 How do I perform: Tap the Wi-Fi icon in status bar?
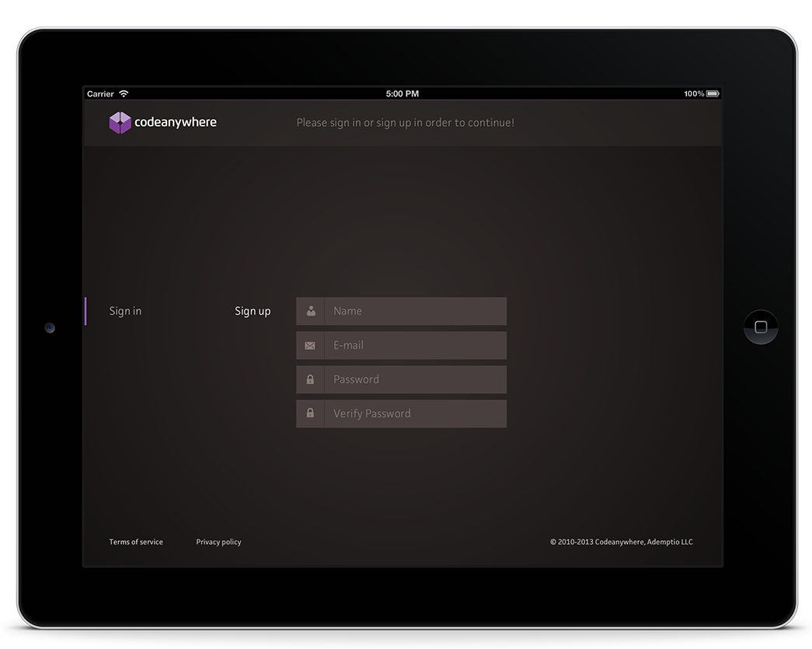(x=124, y=94)
